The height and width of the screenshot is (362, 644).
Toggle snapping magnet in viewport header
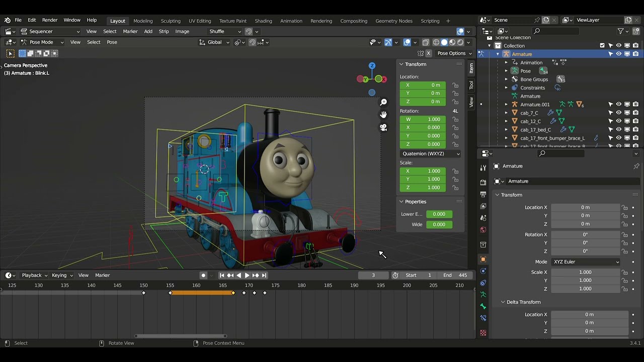click(252, 42)
